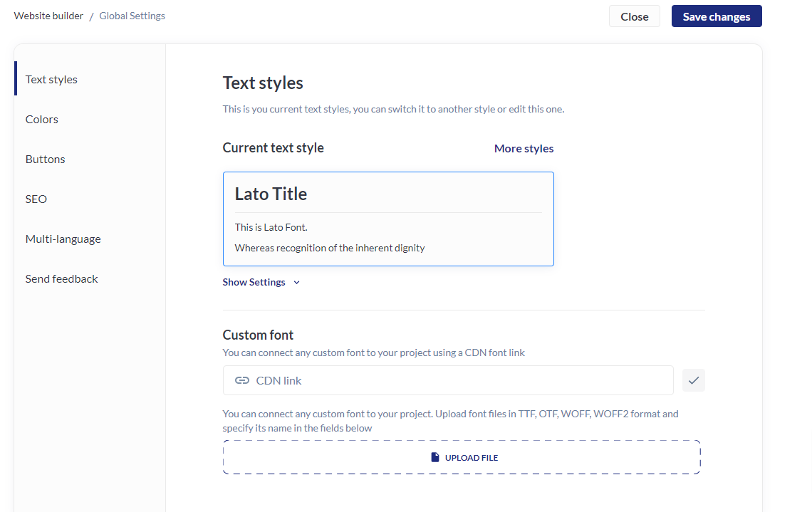Click Global Settings breadcrumb
This screenshot has width=812, height=512.
click(132, 16)
